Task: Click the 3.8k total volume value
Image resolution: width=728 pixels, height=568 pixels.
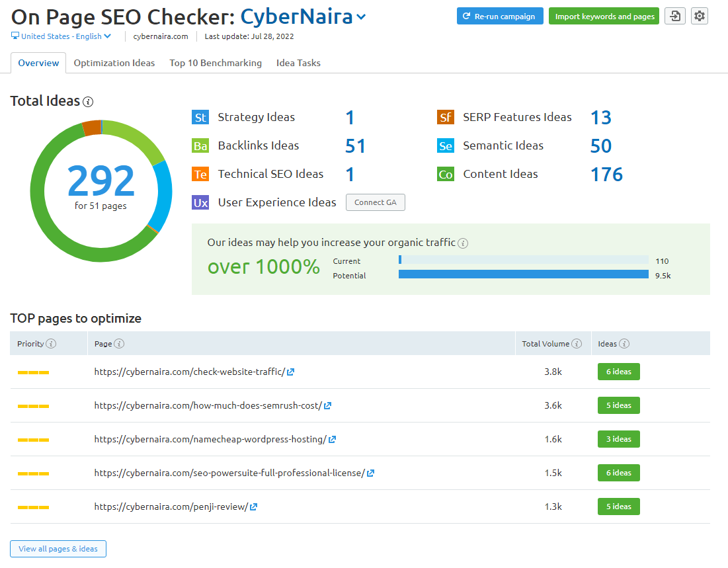Action: [x=553, y=372]
